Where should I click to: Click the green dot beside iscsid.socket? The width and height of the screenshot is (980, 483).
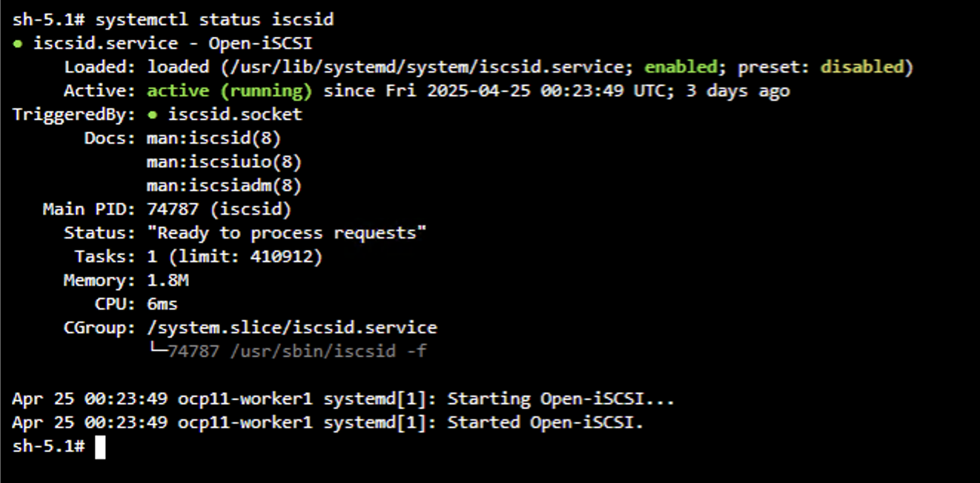coord(152,115)
